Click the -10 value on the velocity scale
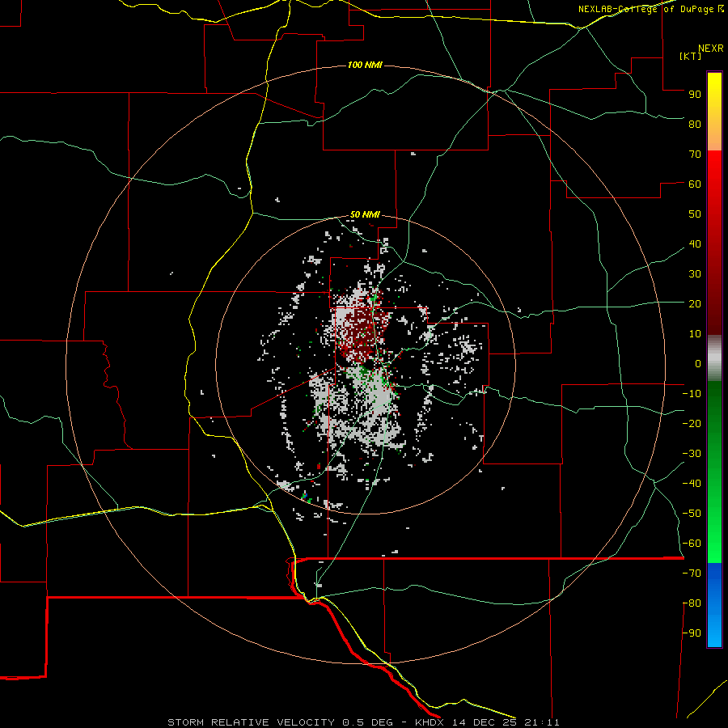The image size is (728, 728). (x=692, y=394)
